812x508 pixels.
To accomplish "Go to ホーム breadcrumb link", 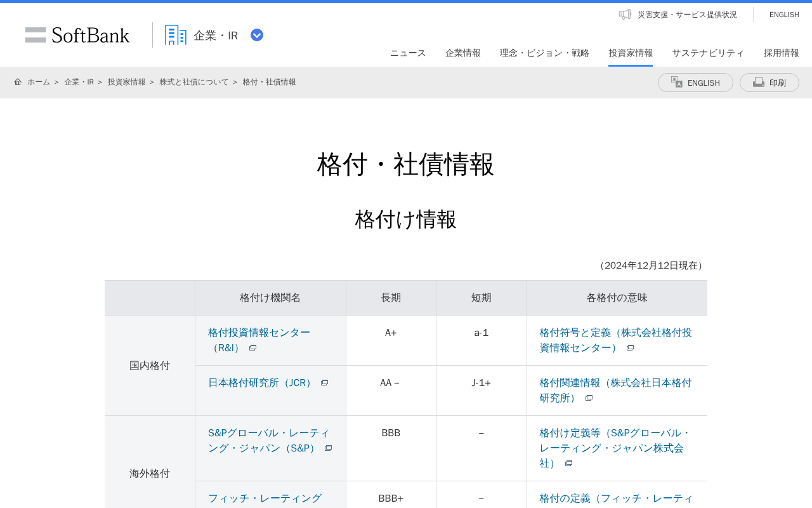I will pyautogui.click(x=39, y=82).
